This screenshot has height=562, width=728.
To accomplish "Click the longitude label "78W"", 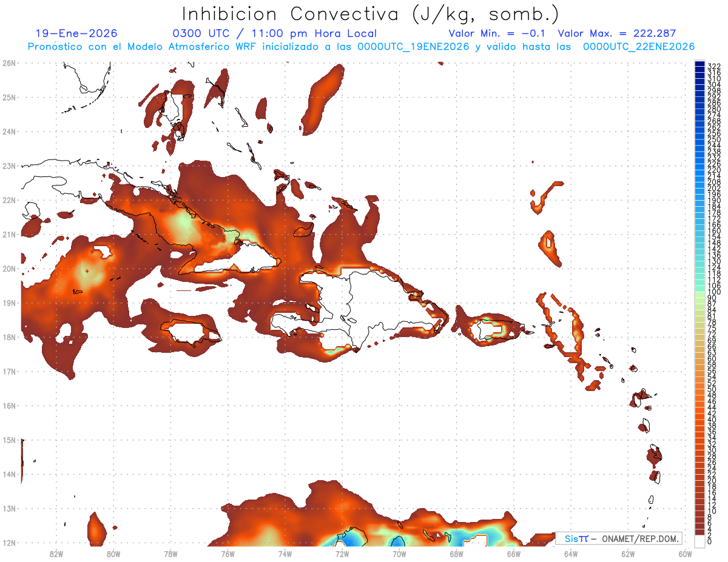I will (x=170, y=554).
